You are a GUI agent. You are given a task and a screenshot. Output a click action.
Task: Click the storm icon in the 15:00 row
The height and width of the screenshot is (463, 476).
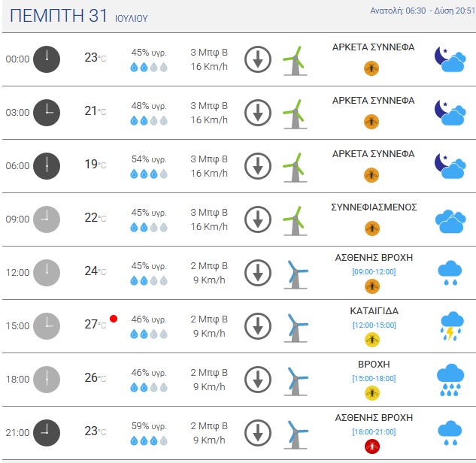coord(452,326)
